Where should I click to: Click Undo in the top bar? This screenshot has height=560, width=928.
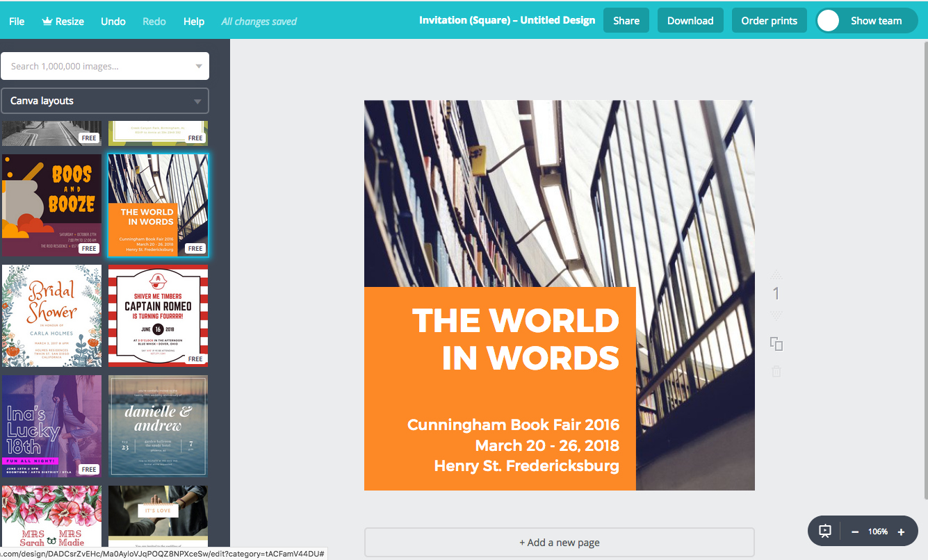(113, 21)
